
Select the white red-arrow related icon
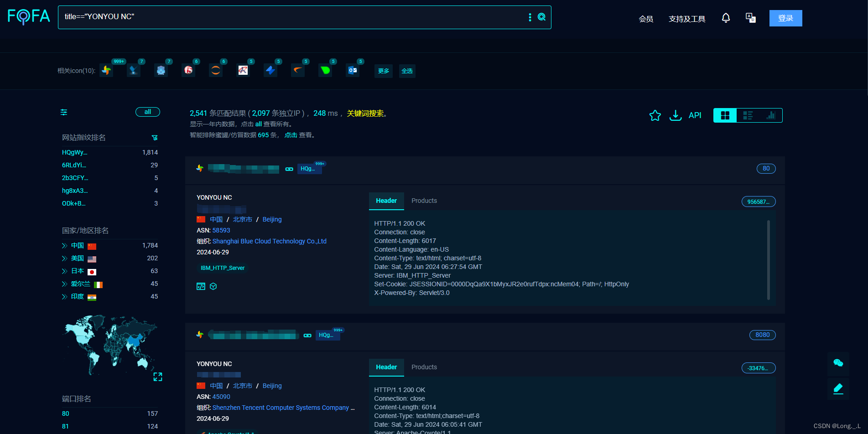pyautogui.click(x=243, y=70)
